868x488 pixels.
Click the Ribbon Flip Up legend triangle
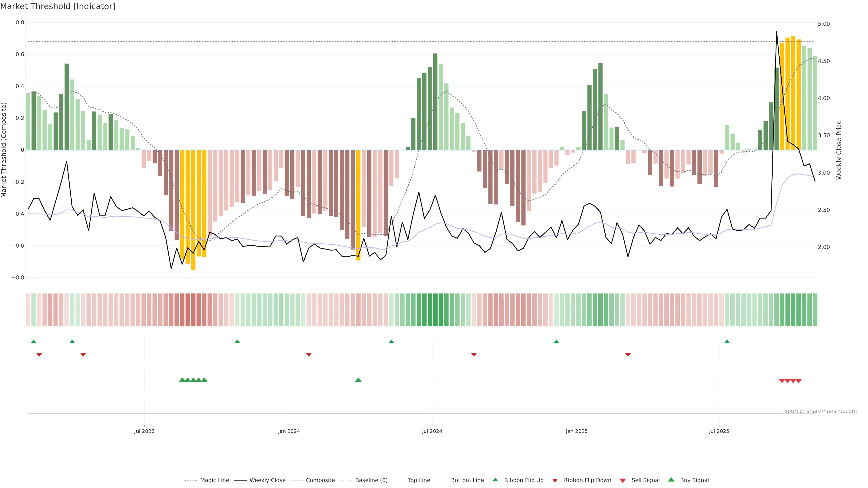(x=495, y=480)
